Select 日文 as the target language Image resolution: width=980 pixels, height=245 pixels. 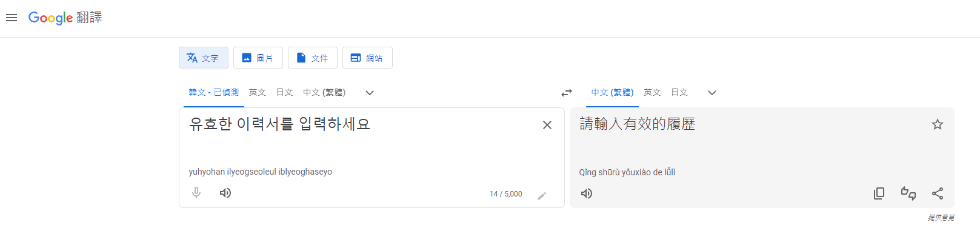pyautogui.click(x=679, y=92)
